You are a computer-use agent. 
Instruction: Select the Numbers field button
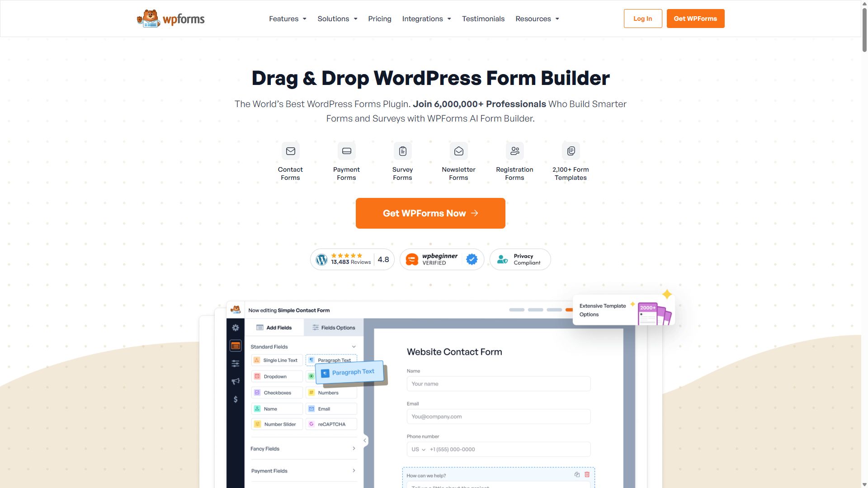coord(331,393)
